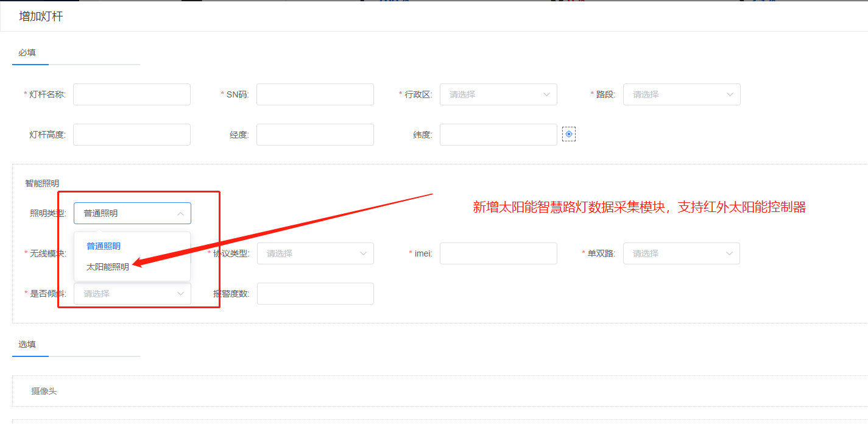The height and width of the screenshot is (424, 868).
Task: Click the 报警度数 input field
Action: [x=315, y=293]
